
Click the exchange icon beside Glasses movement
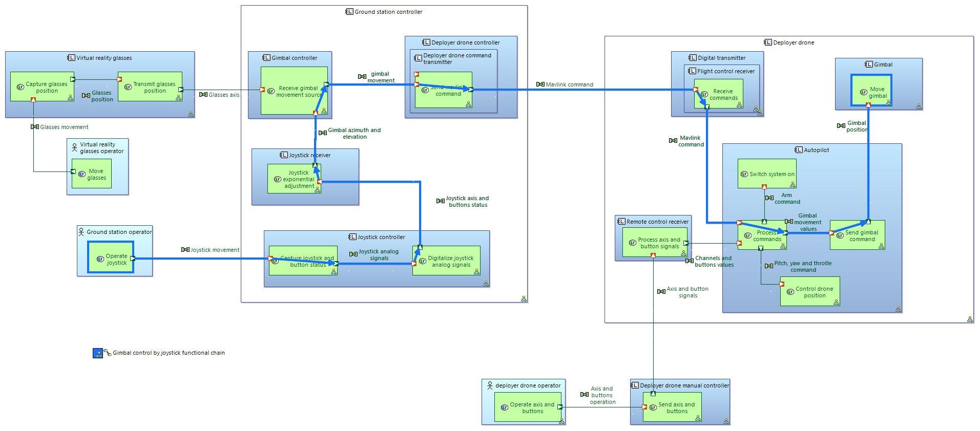pyautogui.click(x=35, y=127)
